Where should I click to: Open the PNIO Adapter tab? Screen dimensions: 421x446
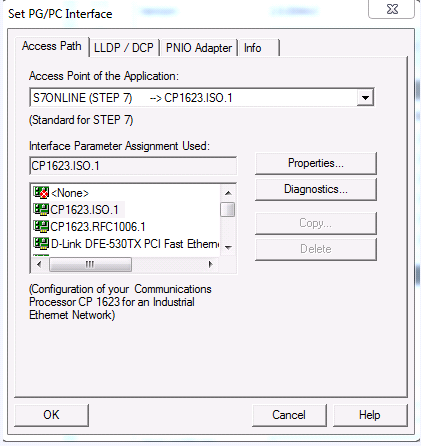(x=199, y=48)
